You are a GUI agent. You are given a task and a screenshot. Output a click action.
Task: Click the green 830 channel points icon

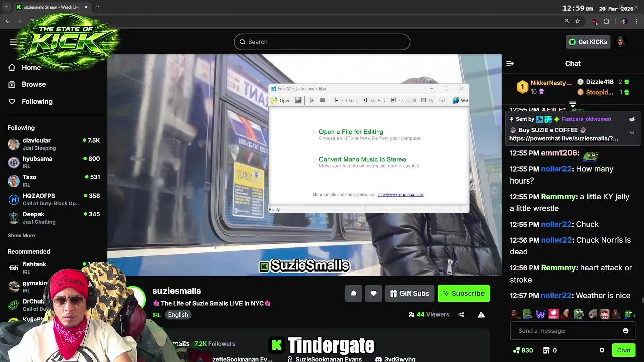tap(517, 350)
